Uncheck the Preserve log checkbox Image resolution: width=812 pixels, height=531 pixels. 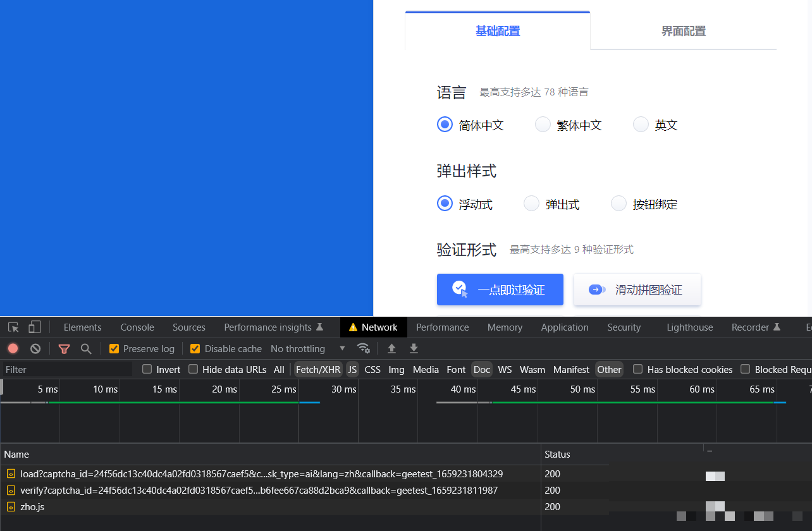[x=114, y=348]
